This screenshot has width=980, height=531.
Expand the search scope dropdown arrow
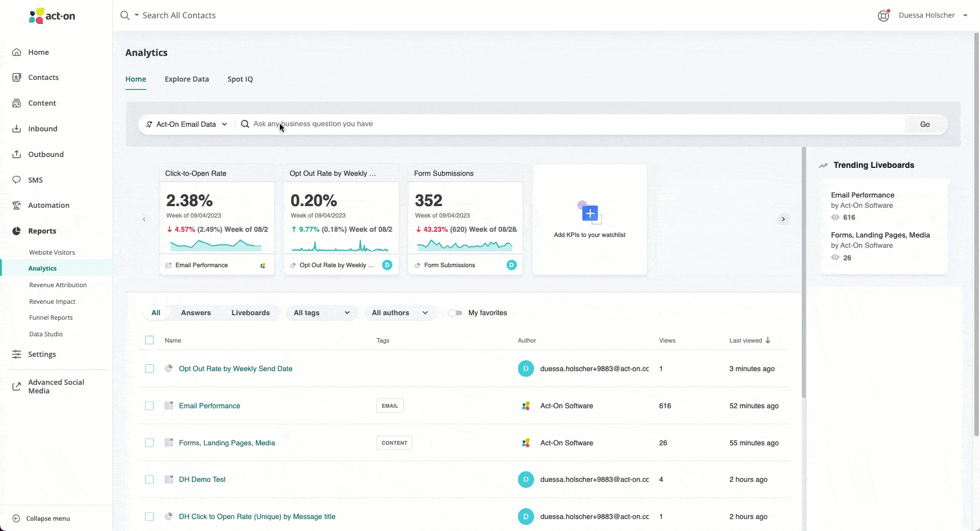coord(137,15)
